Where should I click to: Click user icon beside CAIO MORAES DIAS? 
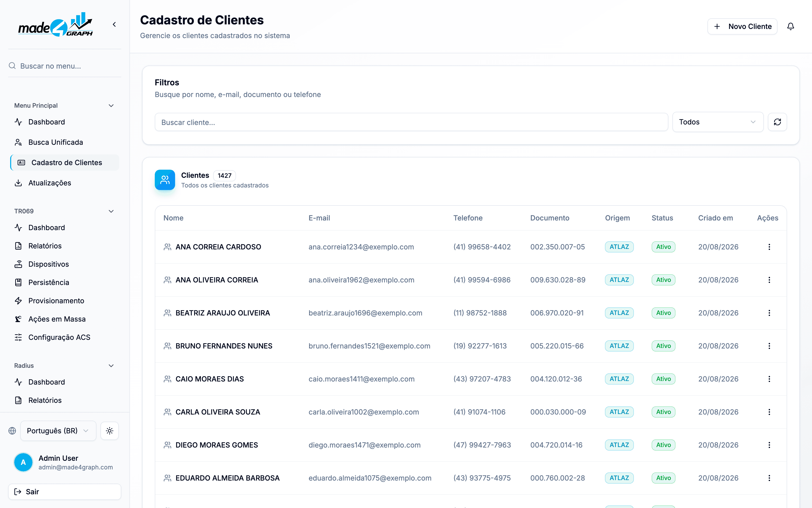click(x=167, y=379)
